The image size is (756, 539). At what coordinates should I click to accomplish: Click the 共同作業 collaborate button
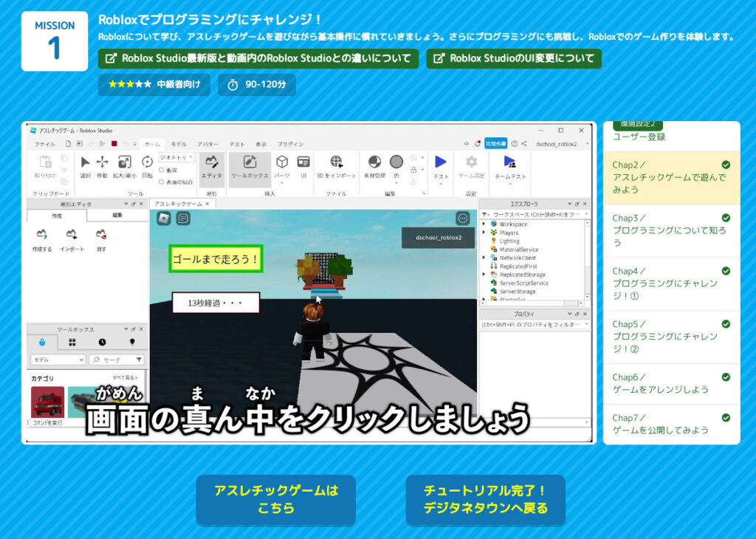[x=495, y=144]
